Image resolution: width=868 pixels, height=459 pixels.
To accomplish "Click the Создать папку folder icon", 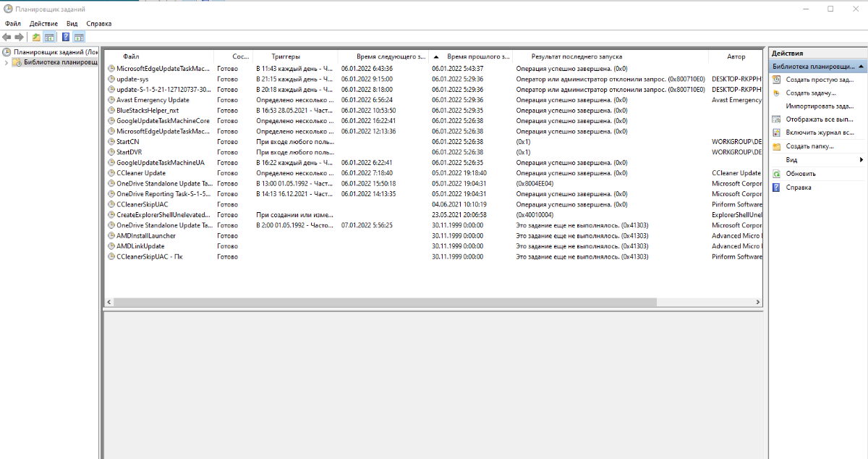I will pyautogui.click(x=777, y=146).
